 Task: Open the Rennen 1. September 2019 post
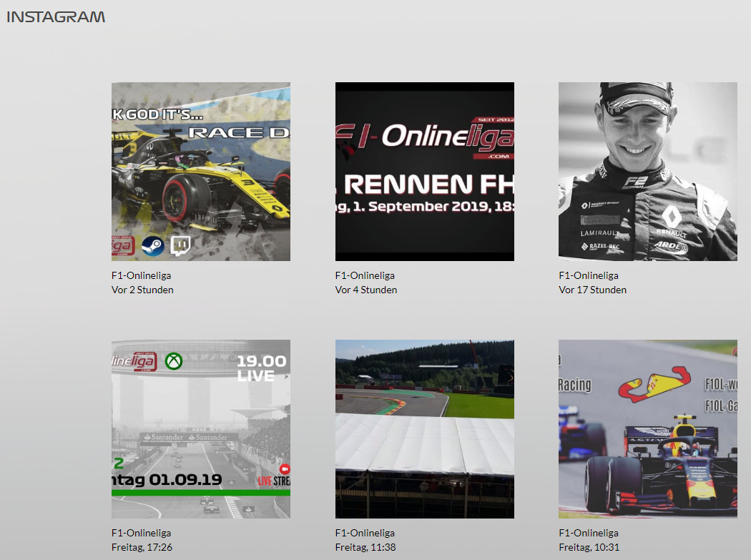click(424, 172)
